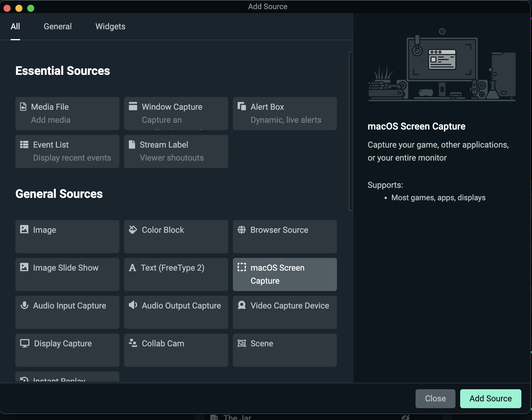Add an Audio Input Capture source

(x=67, y=312)
